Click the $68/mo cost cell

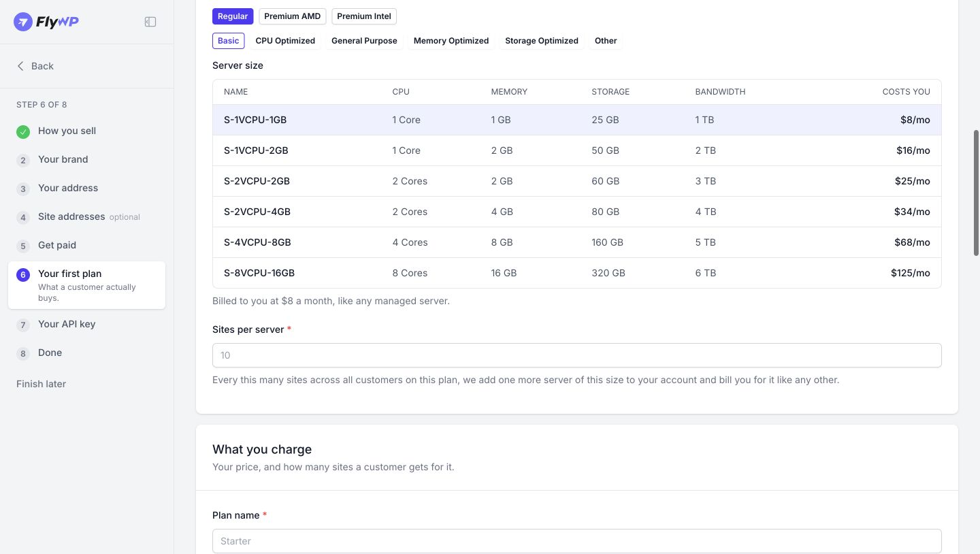[x=912, y=242]
